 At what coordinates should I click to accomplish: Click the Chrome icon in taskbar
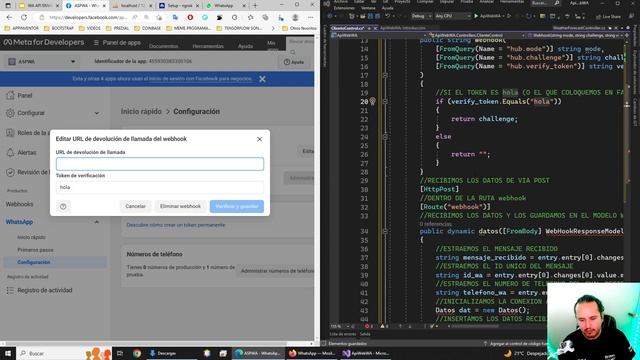(x=137, y=353)
